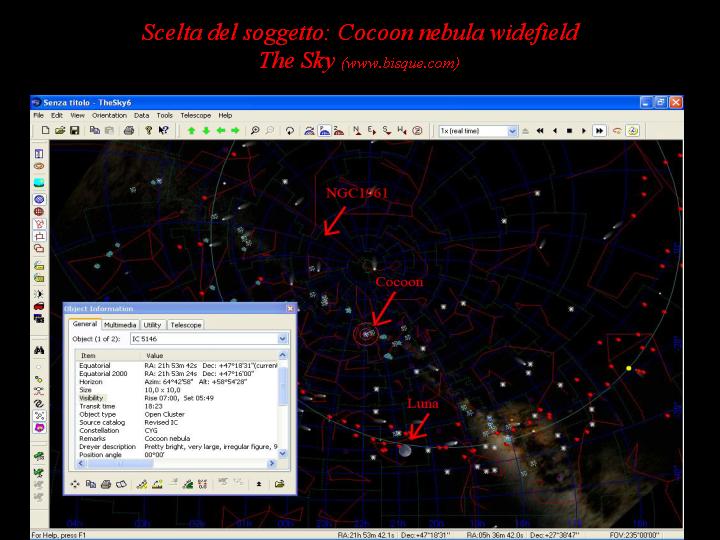Move the view down with green arrow

(206, 131)
